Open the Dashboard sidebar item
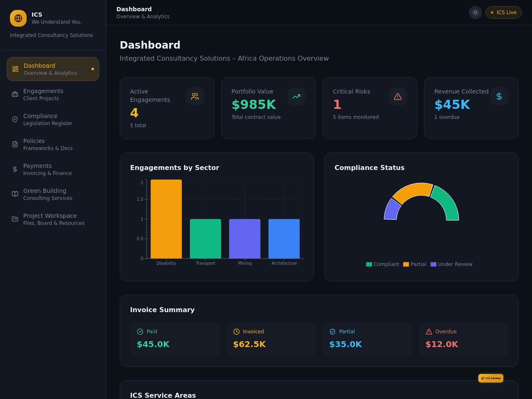 coord(53,69)
